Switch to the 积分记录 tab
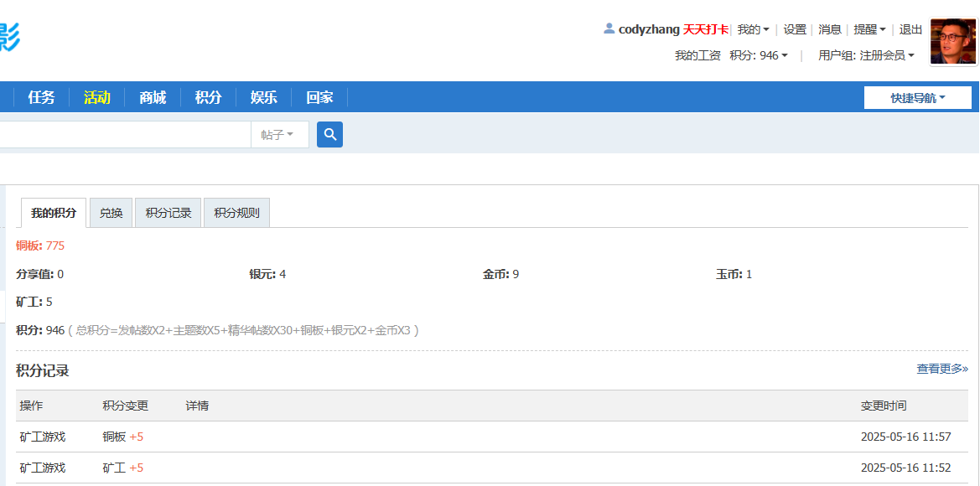The image size is (980, 486). click(x=169, y=213)
